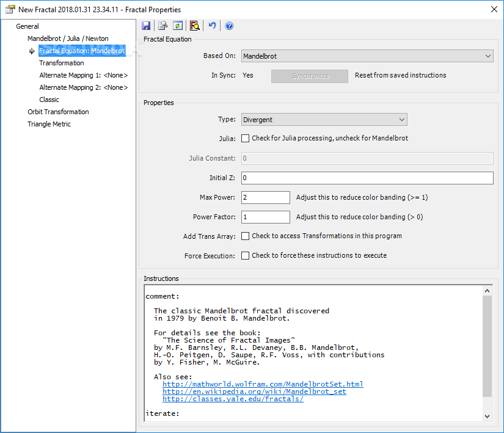Toggle the Force Execution checkbox

[x=245, y=256]
